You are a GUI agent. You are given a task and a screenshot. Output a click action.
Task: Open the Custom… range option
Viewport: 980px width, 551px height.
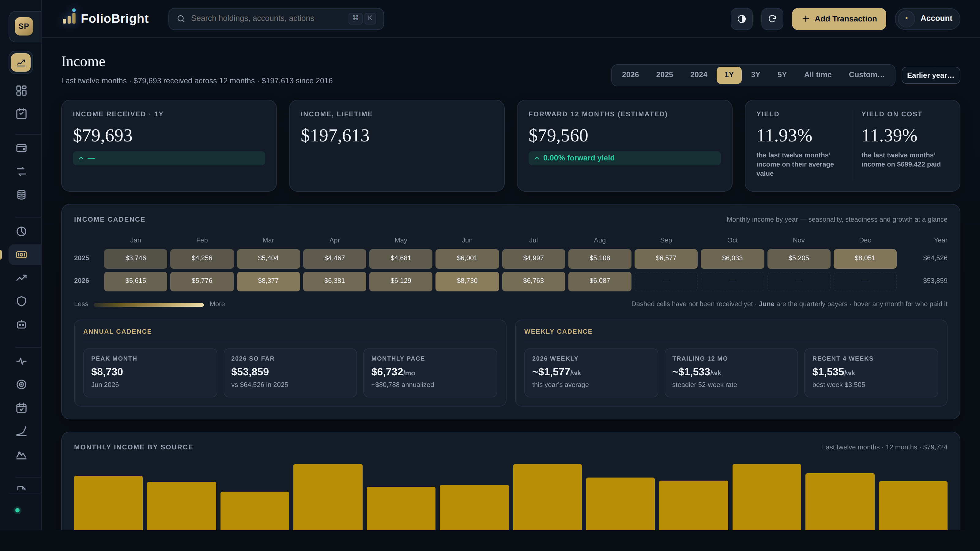coord(867,75)
